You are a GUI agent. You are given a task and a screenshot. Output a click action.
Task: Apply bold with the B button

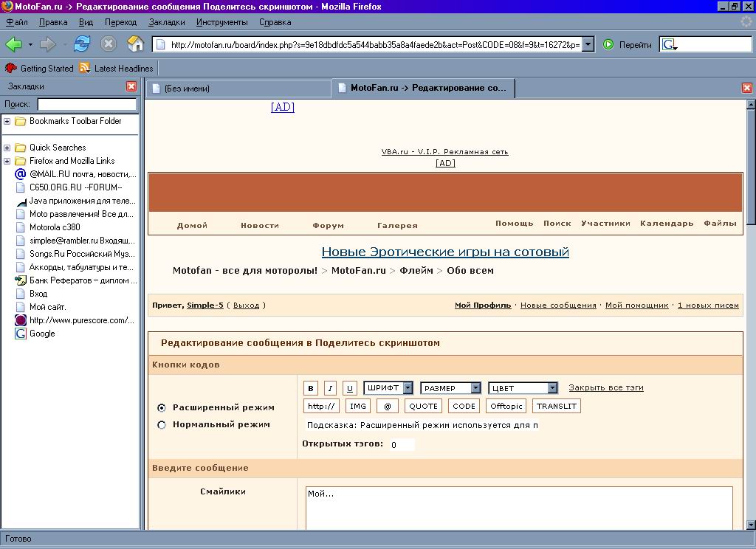click(x=311, y=388)
